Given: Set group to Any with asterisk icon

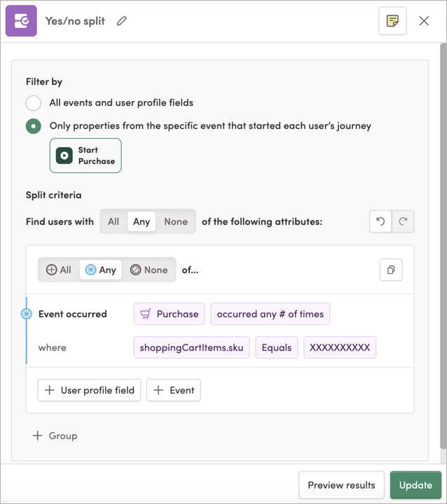Looking at the screenshot, I should click(100, 269).
